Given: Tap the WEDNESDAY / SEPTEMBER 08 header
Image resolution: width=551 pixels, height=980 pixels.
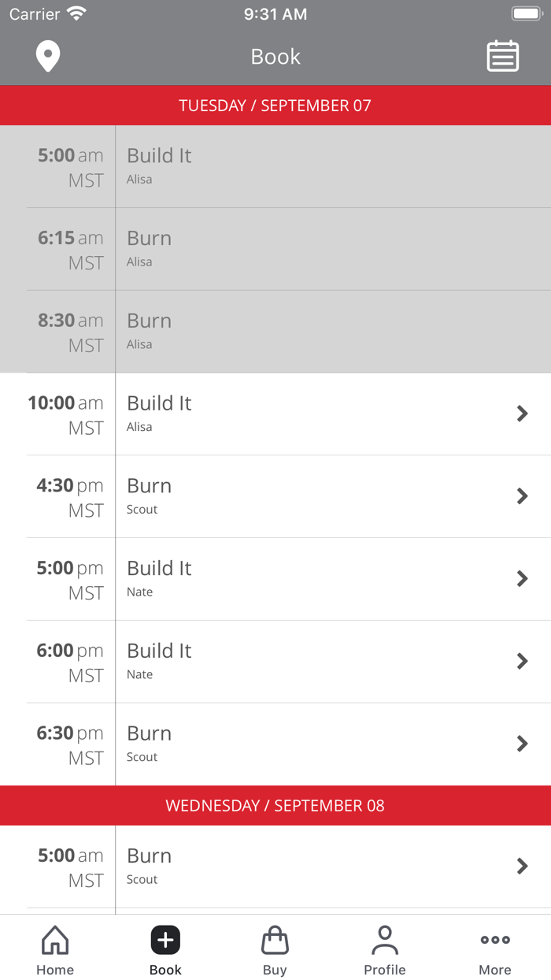Looking at the screenshot, I should coord(275,805).
